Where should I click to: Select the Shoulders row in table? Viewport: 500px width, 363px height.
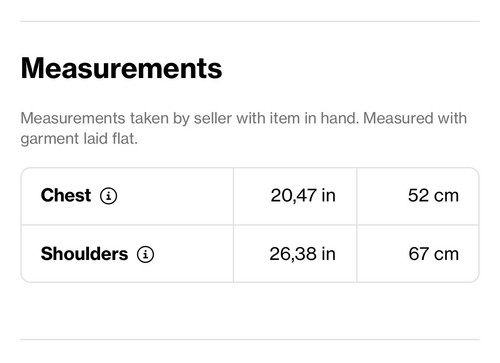point(250,254)
